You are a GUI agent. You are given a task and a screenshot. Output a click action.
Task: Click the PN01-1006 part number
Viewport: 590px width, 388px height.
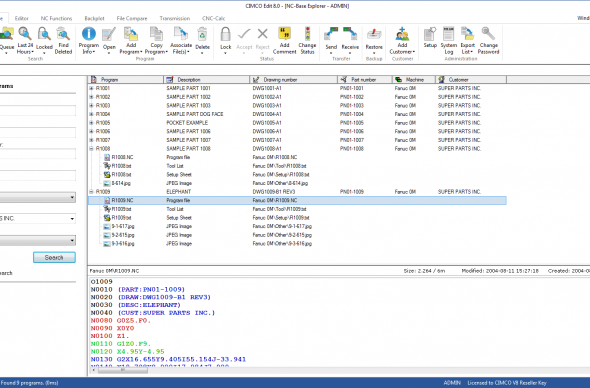[x=352, y=132]
